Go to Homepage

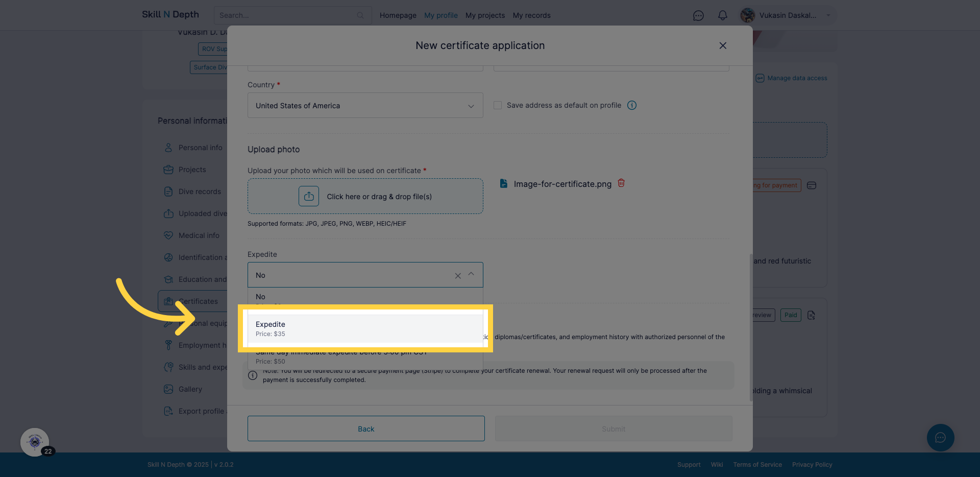(398, 15)
